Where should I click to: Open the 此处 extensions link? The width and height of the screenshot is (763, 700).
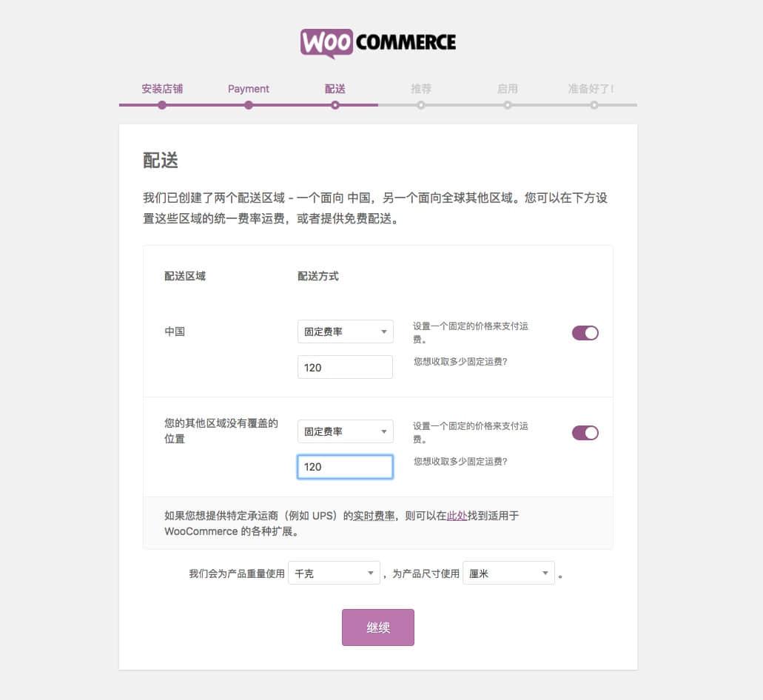457,516
